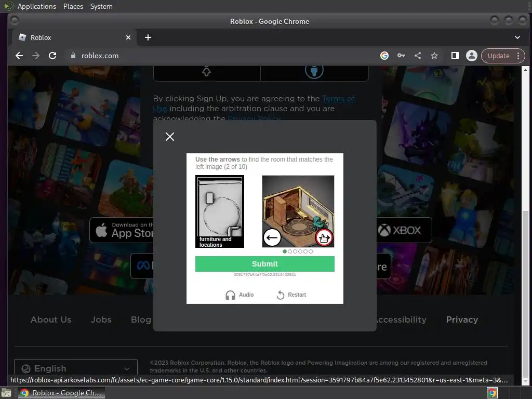Select the Roblox browser tab

(74, 37)
